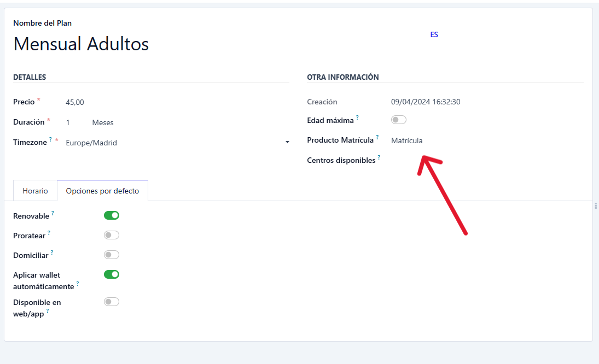Open the Meses duration unit selector
This screenshot has width=599, height=364.
point(103,122)
